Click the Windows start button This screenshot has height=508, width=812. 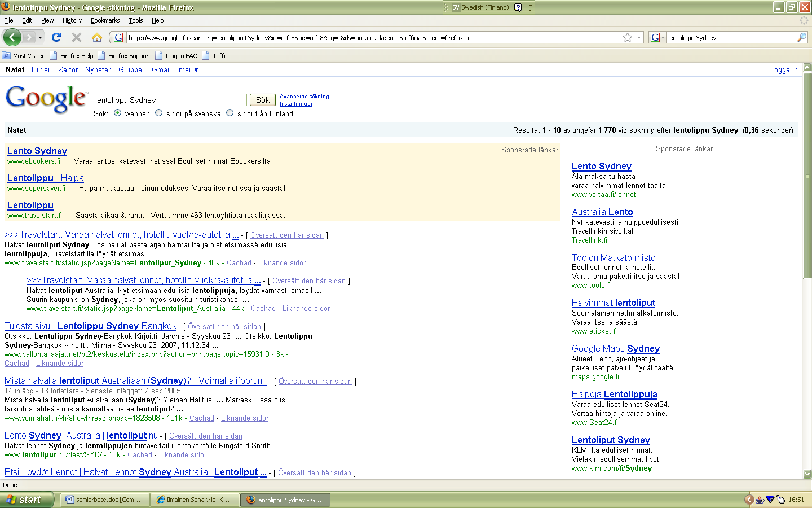click(x=27, y=500)
